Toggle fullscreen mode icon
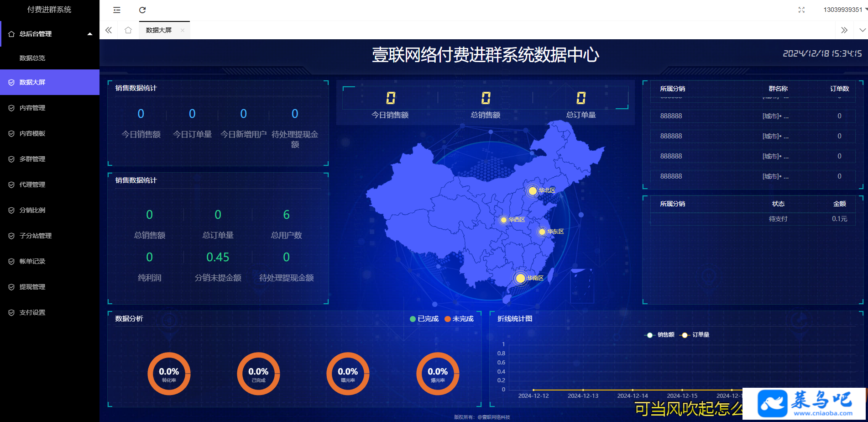 tap(801, 10)
